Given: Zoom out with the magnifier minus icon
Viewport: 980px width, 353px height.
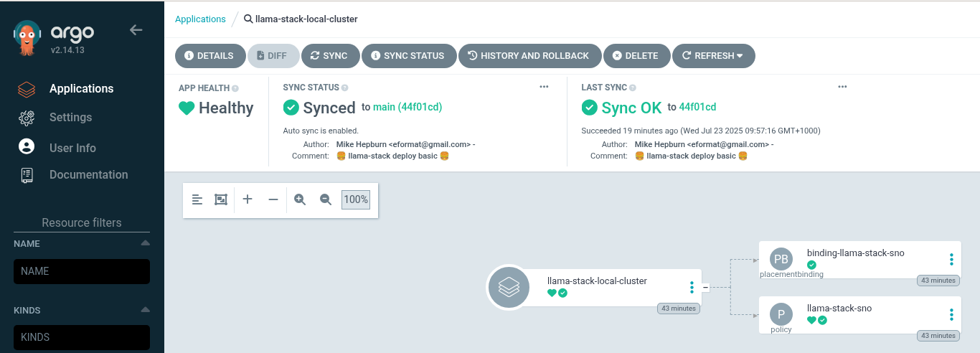Looking at the screenshot, I should (326, 199).
